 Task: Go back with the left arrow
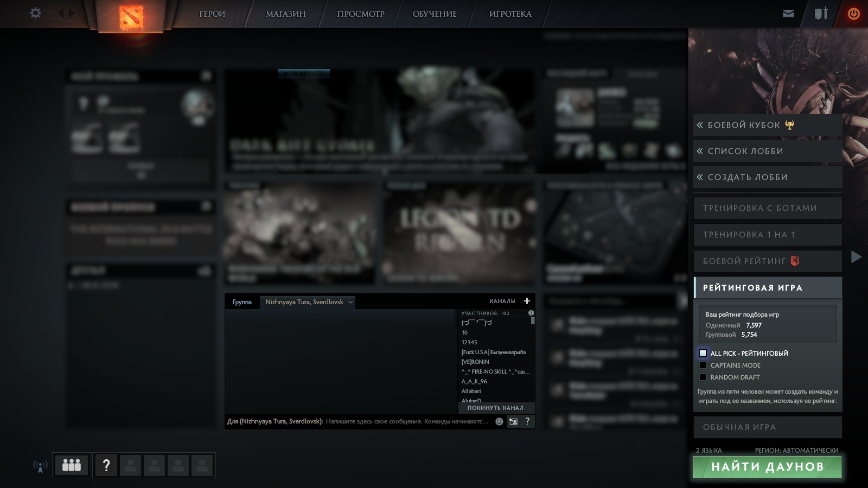click(61, 13)
